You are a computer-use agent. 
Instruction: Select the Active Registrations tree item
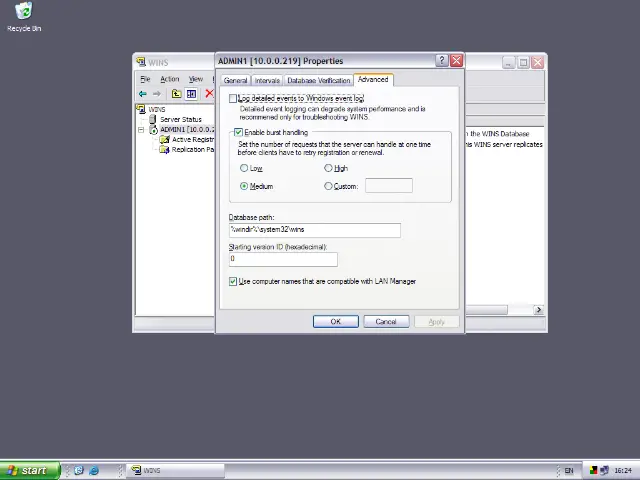193,140
